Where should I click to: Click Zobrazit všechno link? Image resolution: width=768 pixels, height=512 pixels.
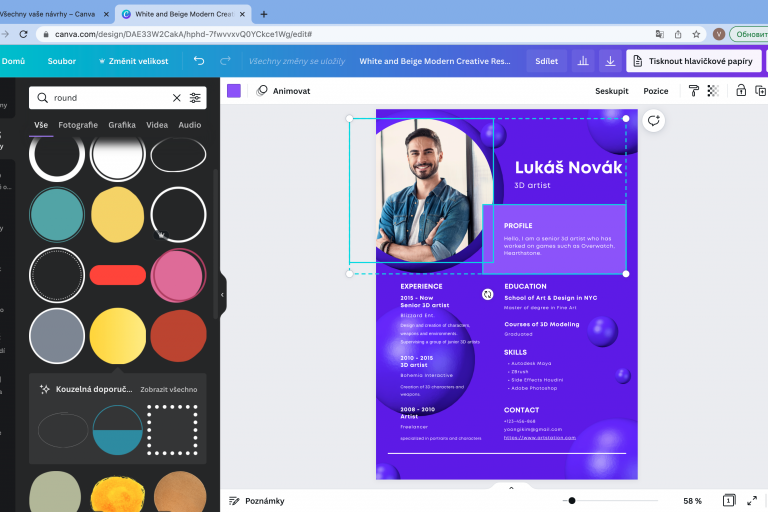point(168,389)
